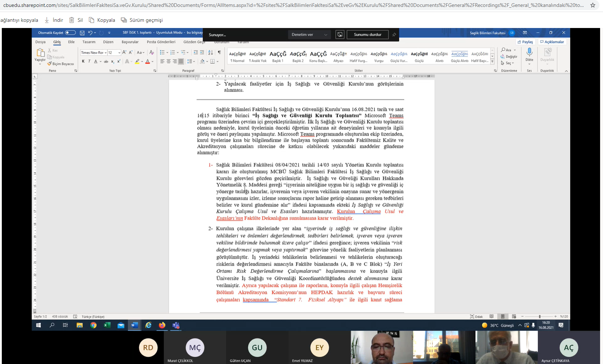Click the Save icon in title bar
The width and height of the screenshot is (603, 364).
click(82, 33)
